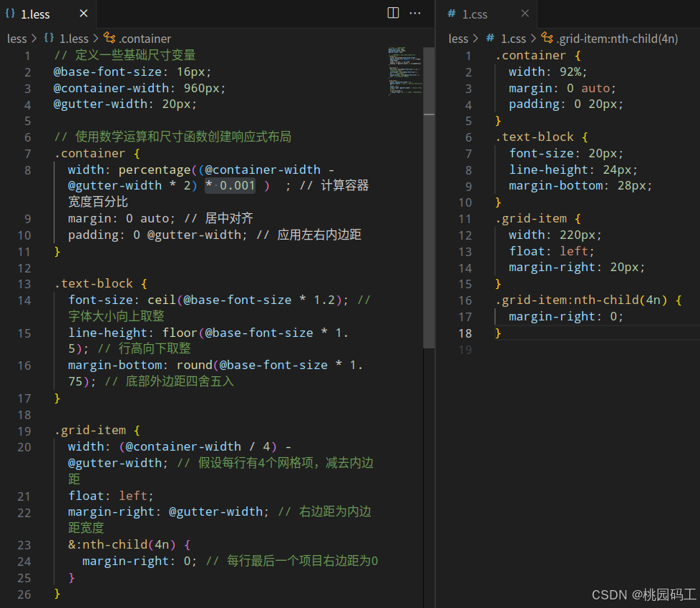Click the hash icon in 1.css tab
This screenshot has height=608, width=700.
pos(452,14)
